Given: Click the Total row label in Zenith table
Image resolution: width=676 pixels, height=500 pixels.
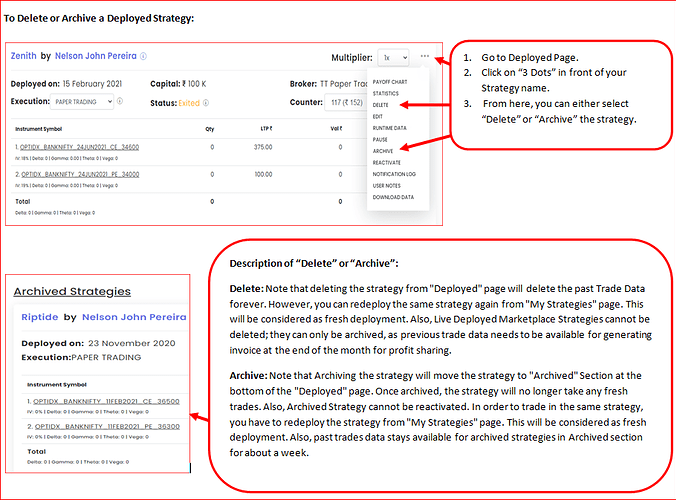Looking at the screenshot, I should point(23,201).
